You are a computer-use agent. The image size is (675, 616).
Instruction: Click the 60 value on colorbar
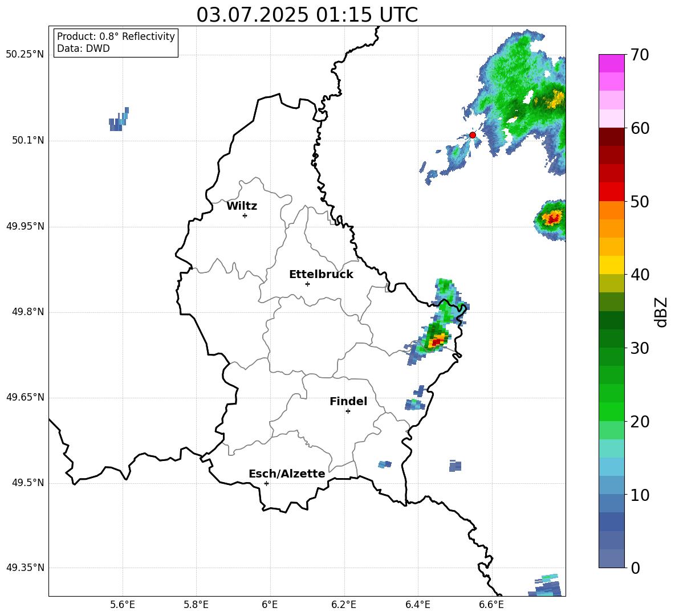click(x=640, y=128)
